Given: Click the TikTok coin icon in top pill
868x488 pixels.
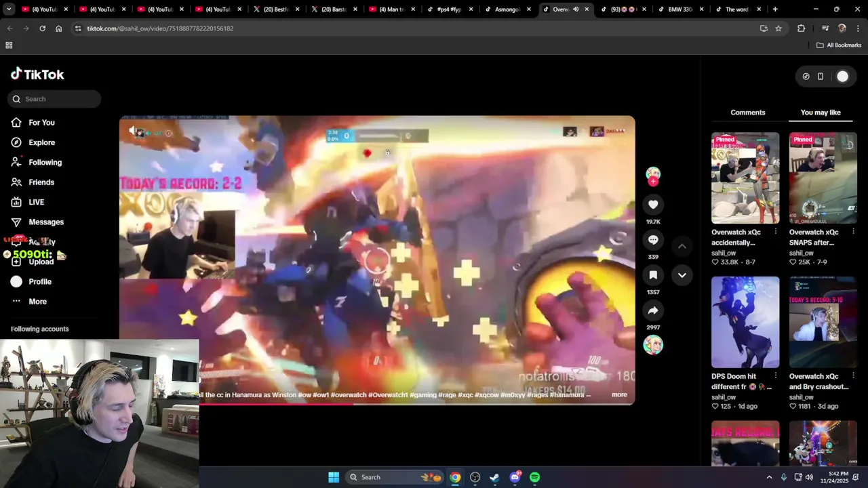Looking at the screenshot, I should pos(806,77).
